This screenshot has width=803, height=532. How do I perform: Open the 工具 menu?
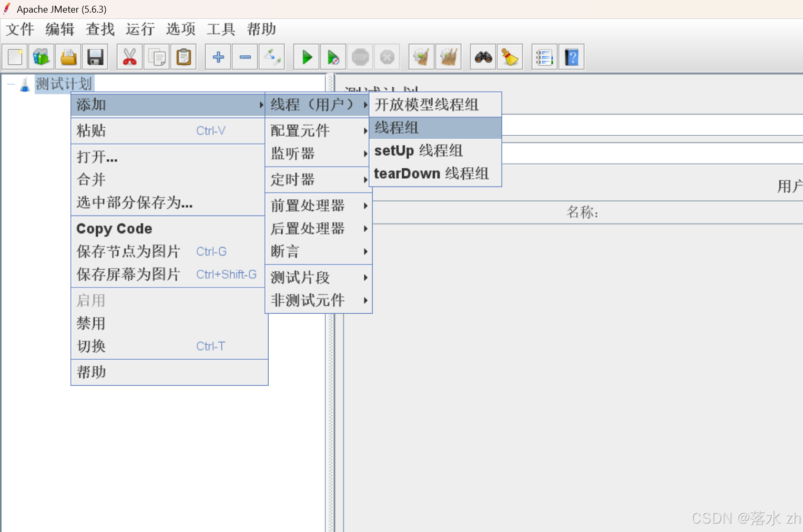click(221, 29)
